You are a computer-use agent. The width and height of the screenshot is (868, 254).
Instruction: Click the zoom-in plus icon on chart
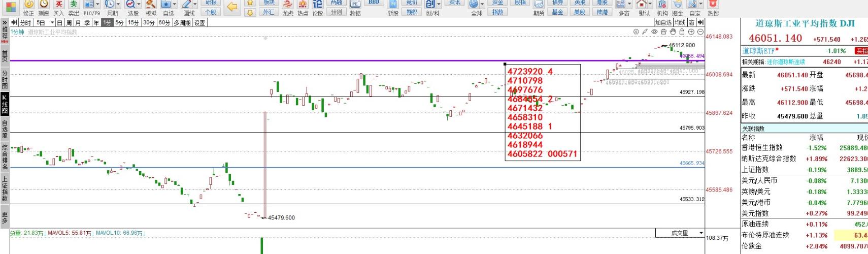[691, 32]
